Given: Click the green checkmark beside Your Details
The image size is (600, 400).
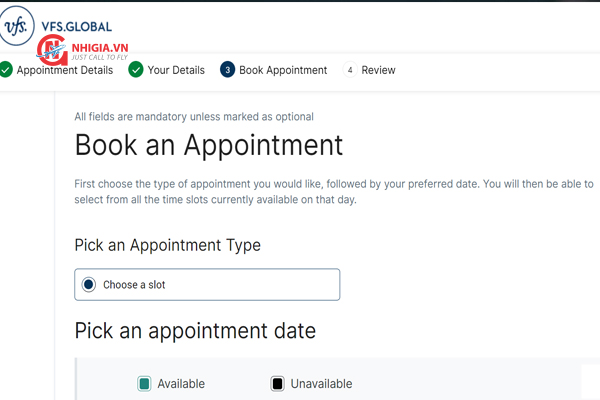Looking at the screenshot, I should point(135,70).
